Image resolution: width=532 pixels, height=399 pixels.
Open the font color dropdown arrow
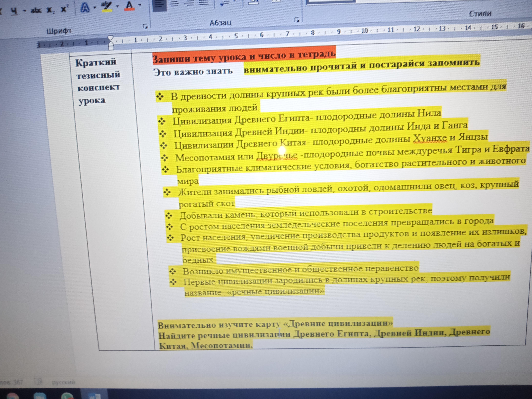[140, 5]
